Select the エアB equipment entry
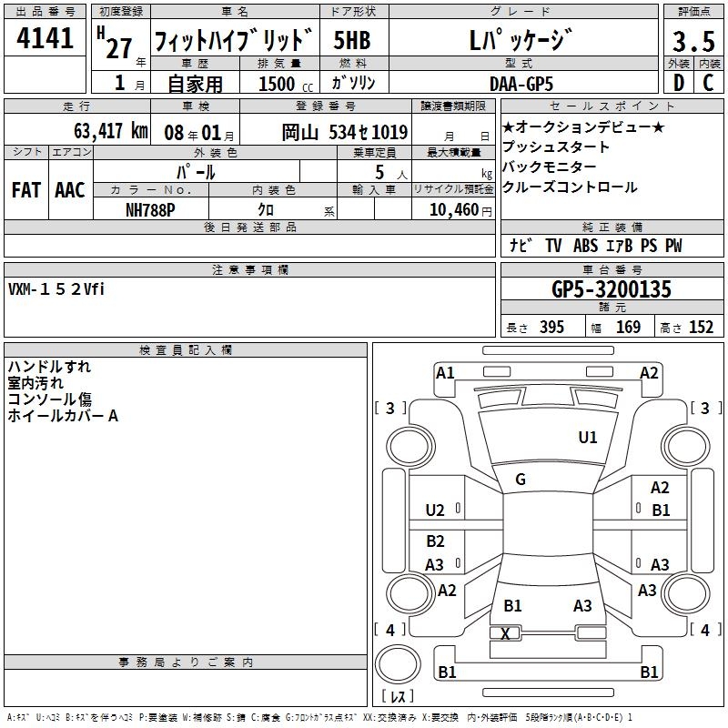Image resolution: width=728 pixels, height=728 pixels. click(x=620, y=246)
